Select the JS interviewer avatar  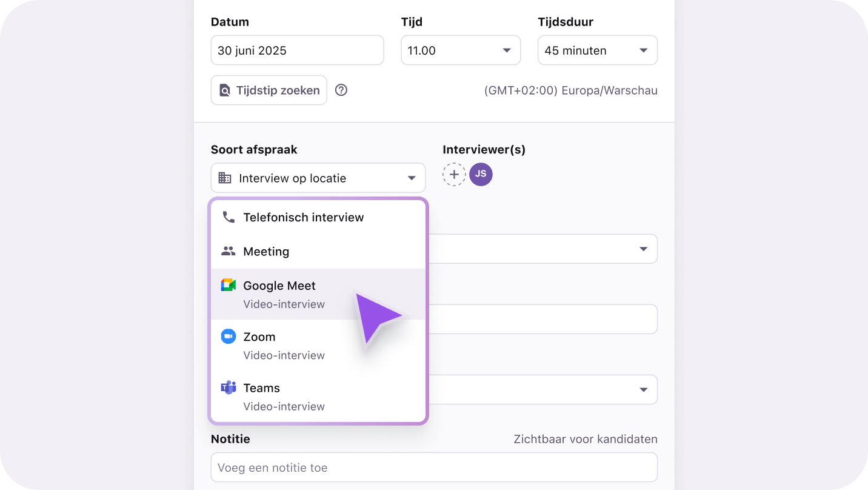pos(481,174)
